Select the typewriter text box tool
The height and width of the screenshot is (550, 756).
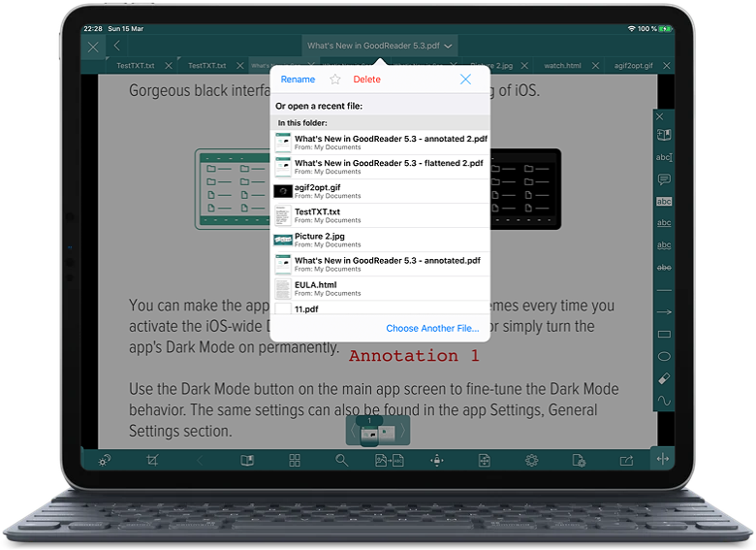pos(664,157)
